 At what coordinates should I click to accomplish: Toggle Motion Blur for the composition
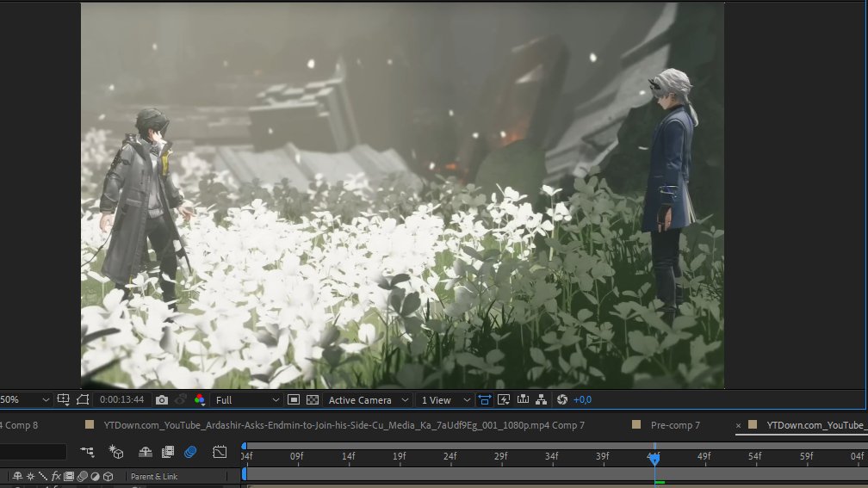coord(190,452)
